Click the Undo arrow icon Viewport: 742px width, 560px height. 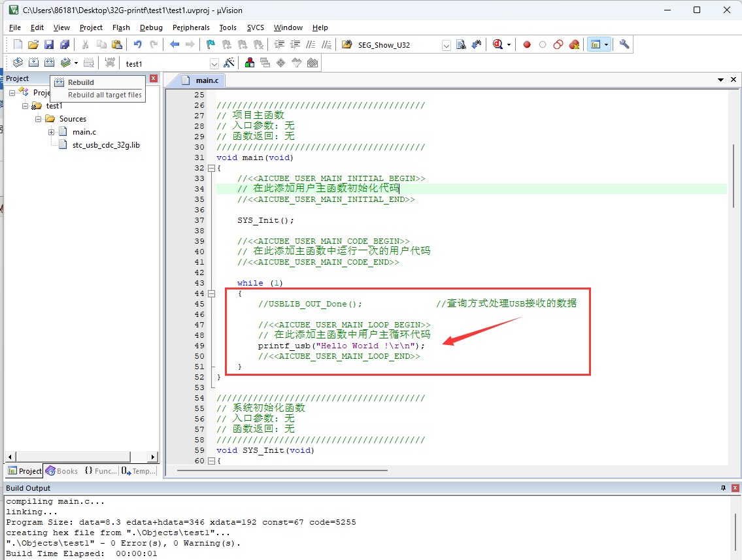click(137, 44)
